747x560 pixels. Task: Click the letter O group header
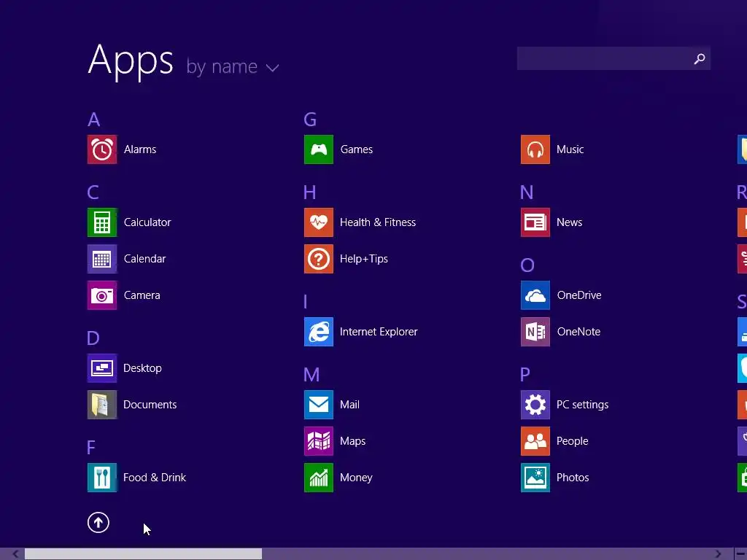(527, 265)
